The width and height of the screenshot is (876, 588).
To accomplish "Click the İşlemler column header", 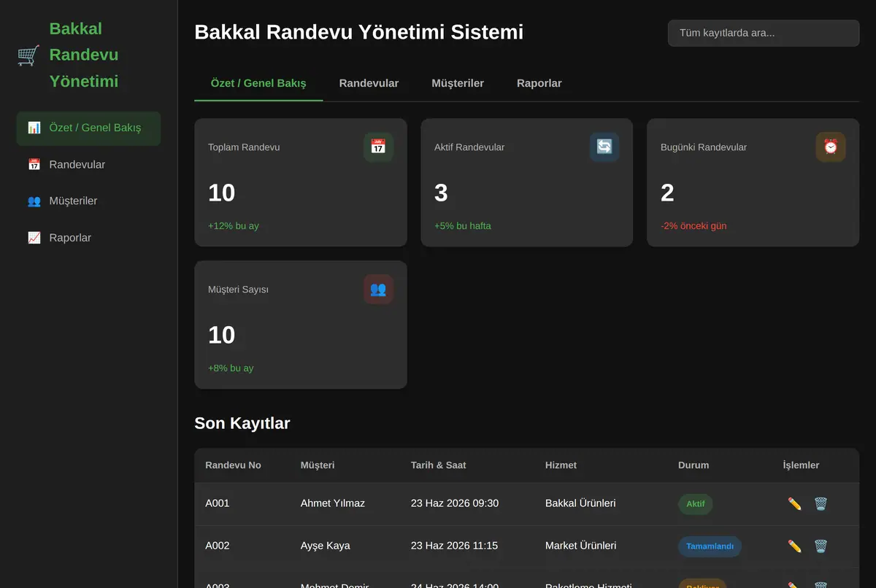I will pyautogui.click(x=801, y=465).
